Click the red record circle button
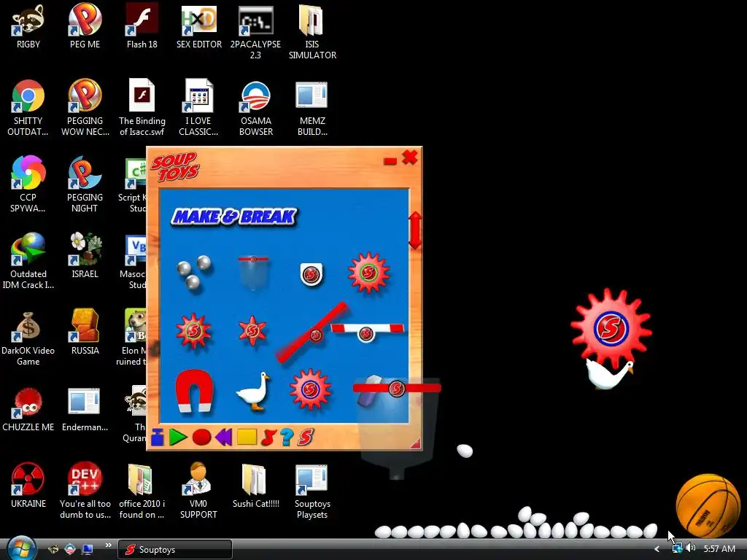This screenshot has height=560, width=747. tap(201, 437)
